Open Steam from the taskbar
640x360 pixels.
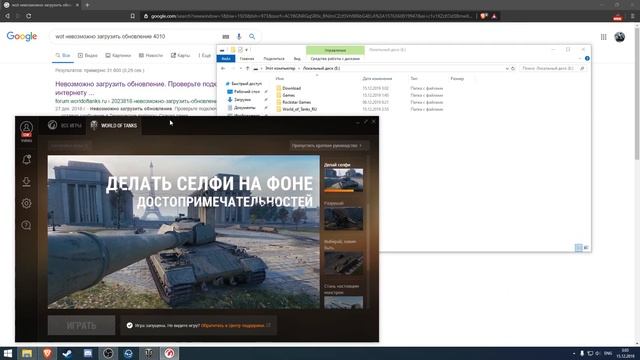click(x=67, y=353)
